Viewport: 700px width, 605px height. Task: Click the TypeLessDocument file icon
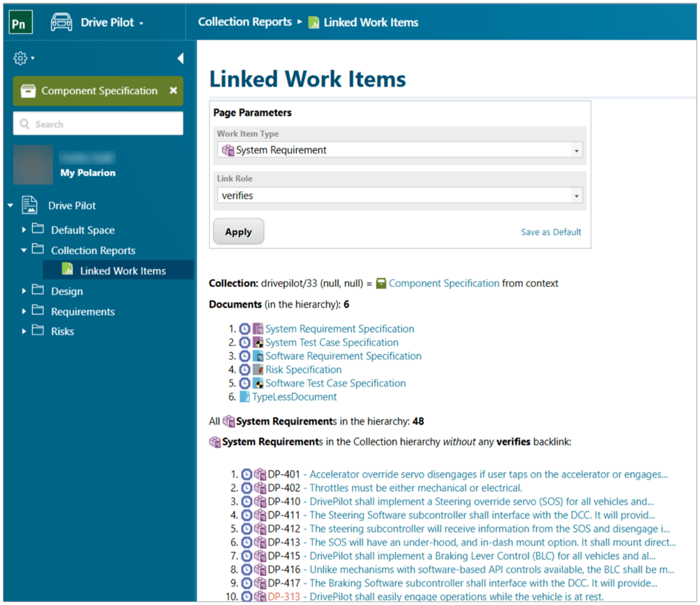(x=244, y=397)
